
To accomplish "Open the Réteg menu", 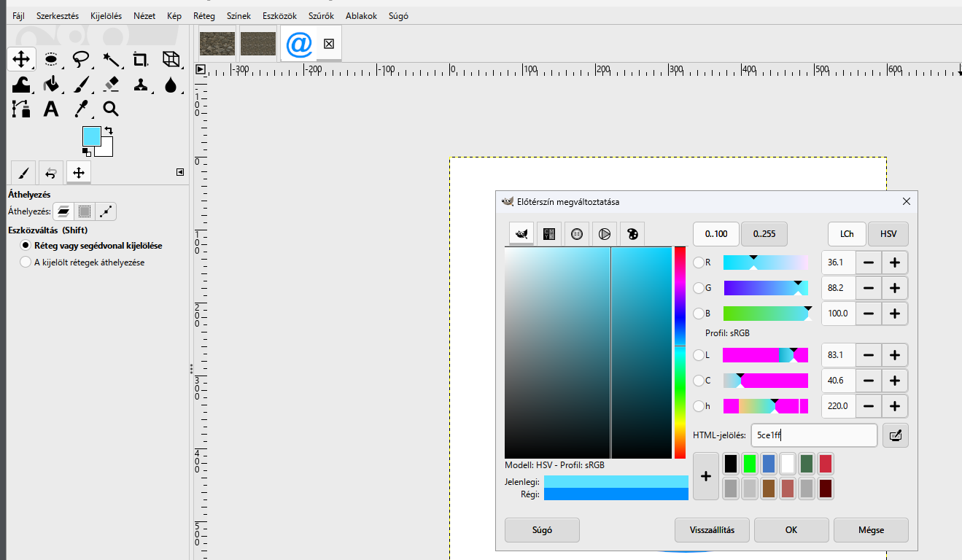I will [x=204, y=15].
